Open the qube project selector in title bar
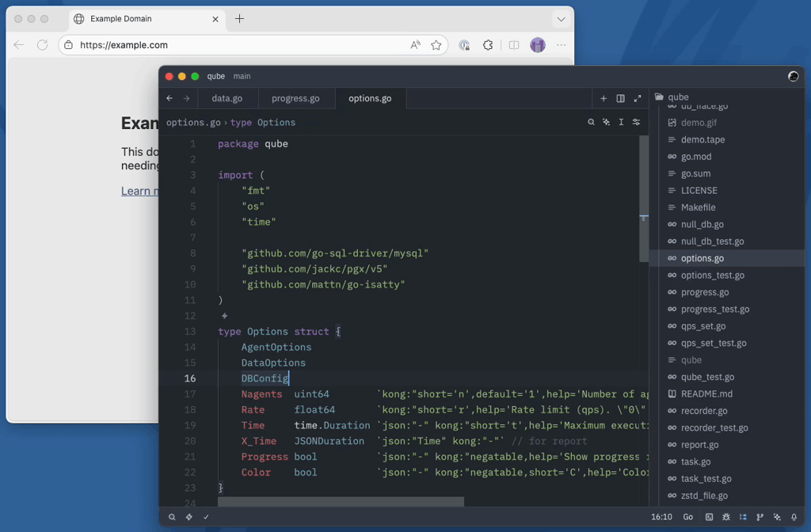The height and width of the screenshot is (532, 811). point(215,76)
